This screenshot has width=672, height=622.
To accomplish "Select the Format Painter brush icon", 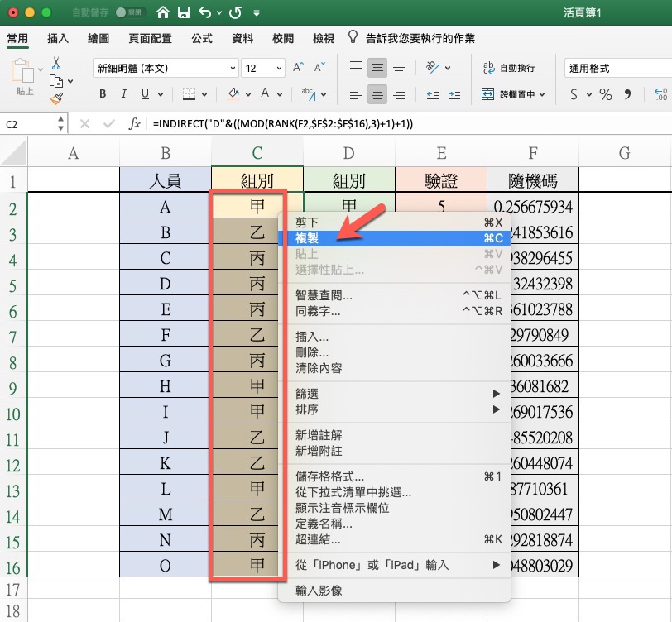I will tap(56, 98).
